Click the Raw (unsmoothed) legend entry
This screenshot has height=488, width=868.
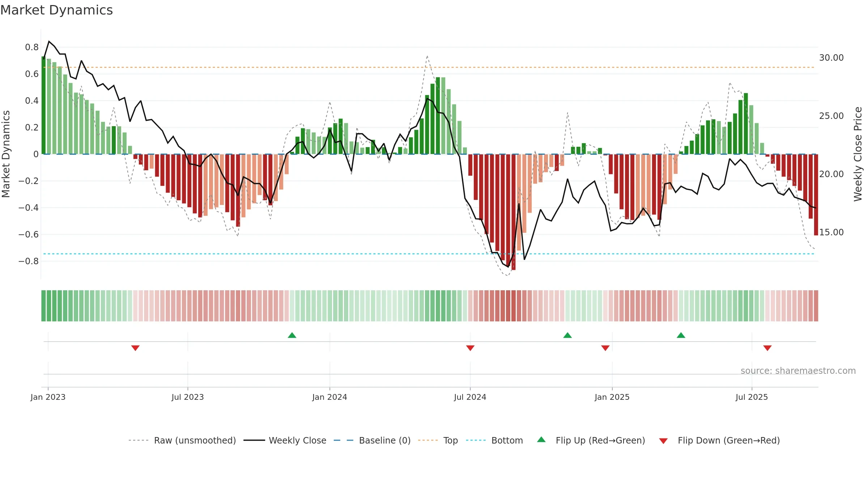click(x=182, y=440)
